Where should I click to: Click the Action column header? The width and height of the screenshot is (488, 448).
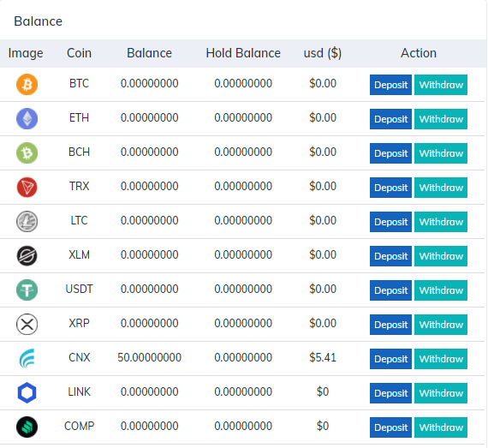(x=419, y=53)
